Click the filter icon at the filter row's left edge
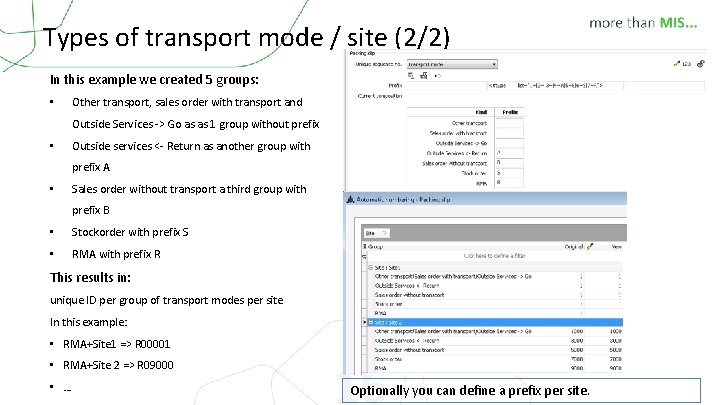The width and height of the screenshot is (720, 405). point(364,256)
